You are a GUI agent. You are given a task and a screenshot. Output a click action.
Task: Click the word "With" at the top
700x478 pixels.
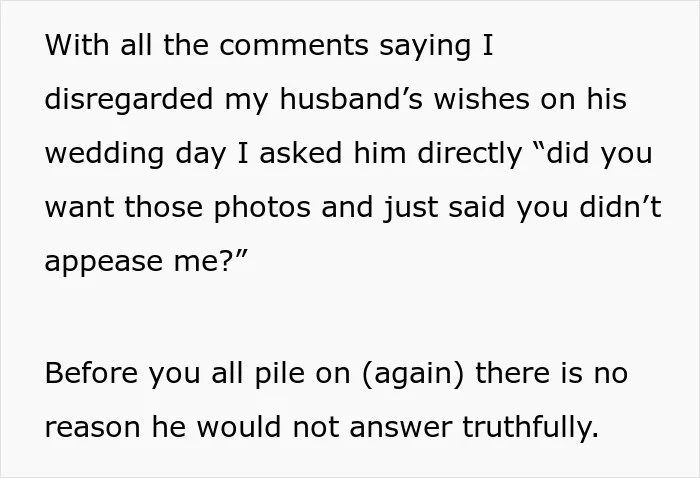[77, 45]
